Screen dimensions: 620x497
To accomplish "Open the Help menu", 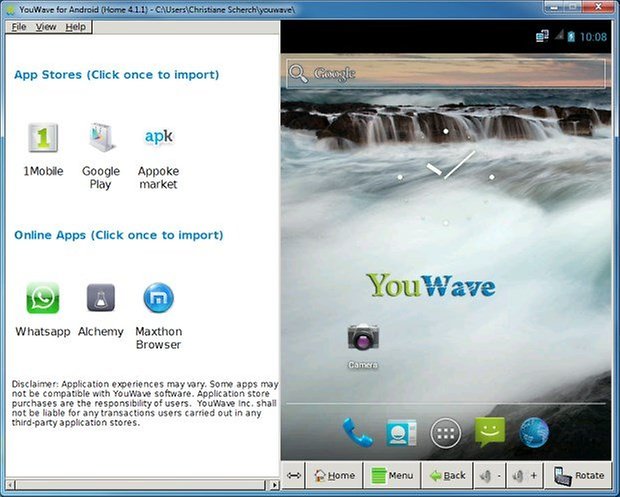I will [76, 27].
